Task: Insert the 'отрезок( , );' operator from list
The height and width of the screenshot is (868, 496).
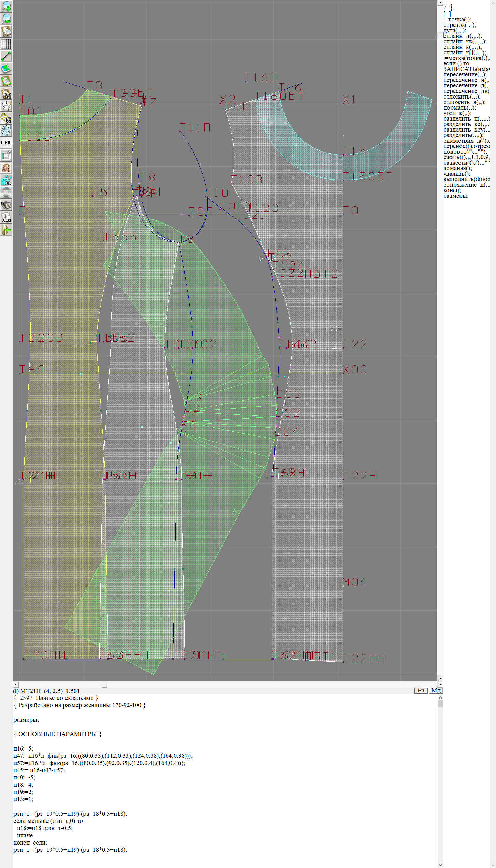Action: [x=459, y=25]
